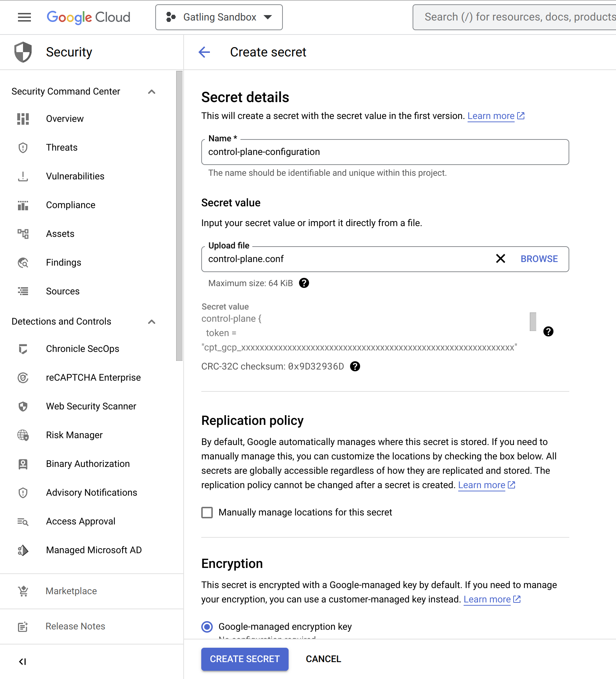Open Binary Authorization menu item
The width and height of the screenshot is (616, 679).
[88, 464]
